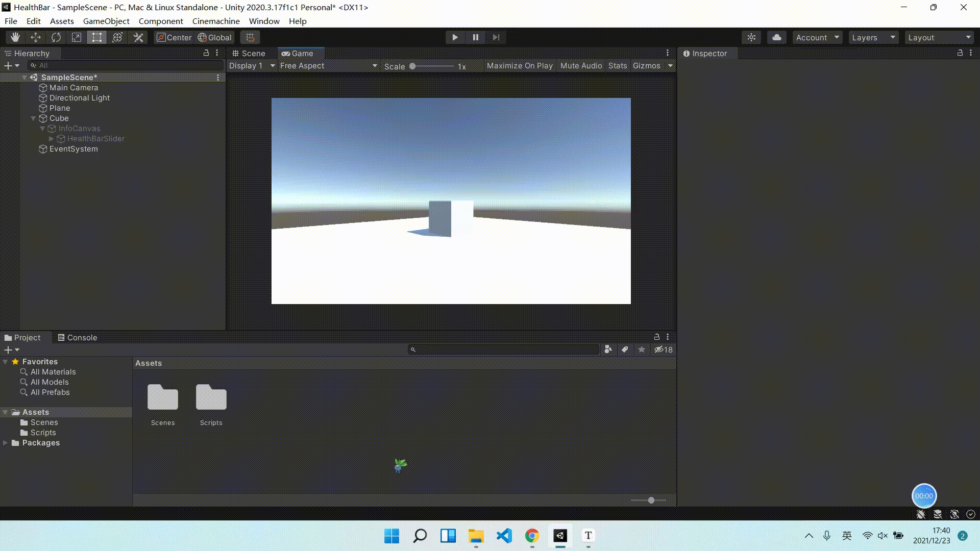Screen dimensions: 980x551
Task: Select the Rect tool
Action: (x=97, y=37)
